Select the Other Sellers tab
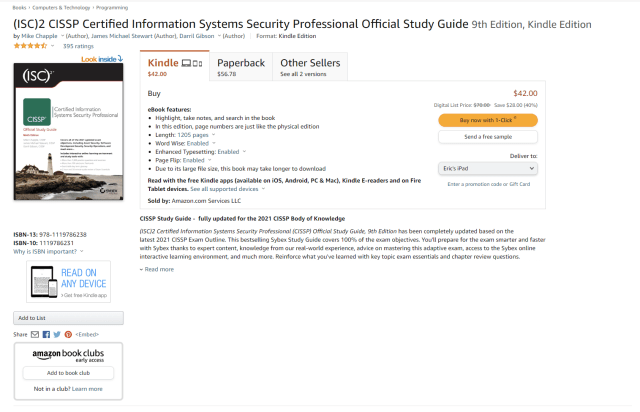 pos(309,67)
